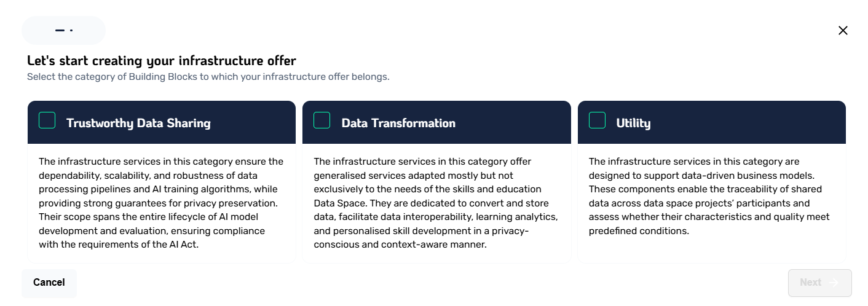Tick the Data Transformation checkbox

point(322,120)
